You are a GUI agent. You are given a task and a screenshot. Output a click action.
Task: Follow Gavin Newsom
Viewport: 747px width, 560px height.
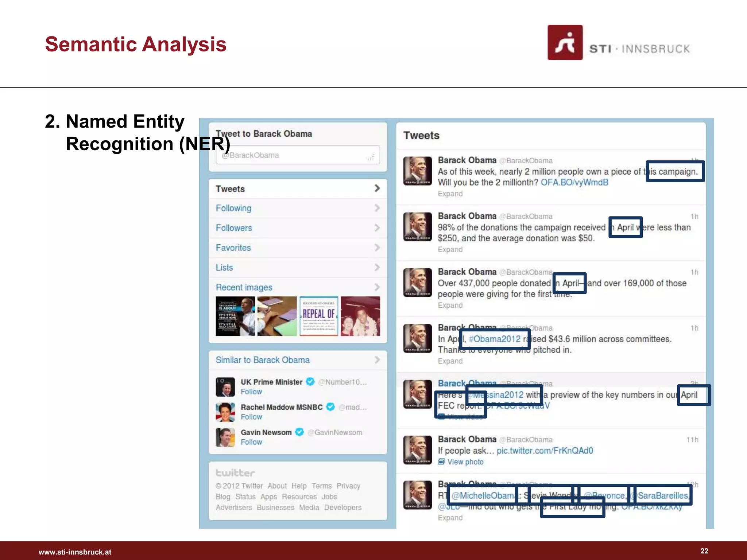pyautogui.click(x=251, y=442)
